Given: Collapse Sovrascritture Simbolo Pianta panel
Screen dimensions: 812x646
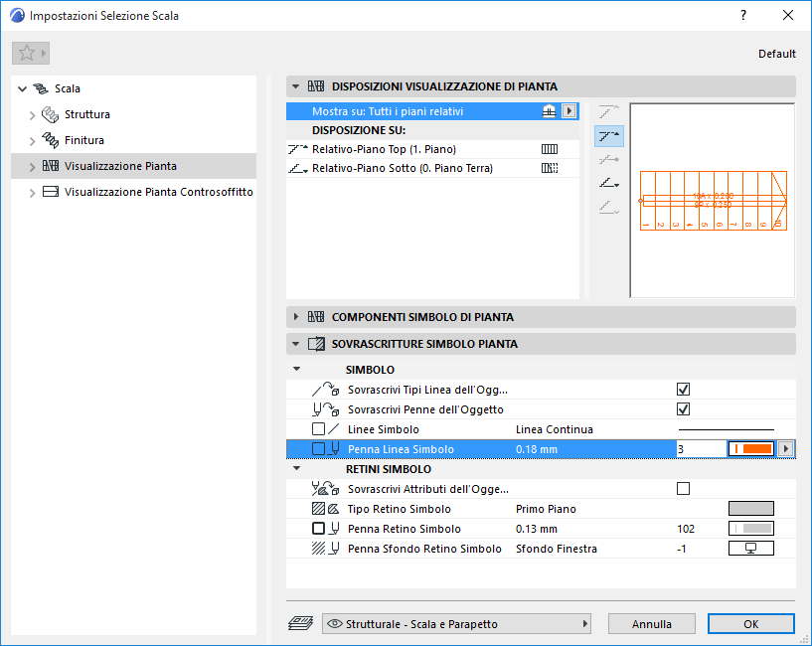Looking at the screenshot, I should [x=296, y=344].
